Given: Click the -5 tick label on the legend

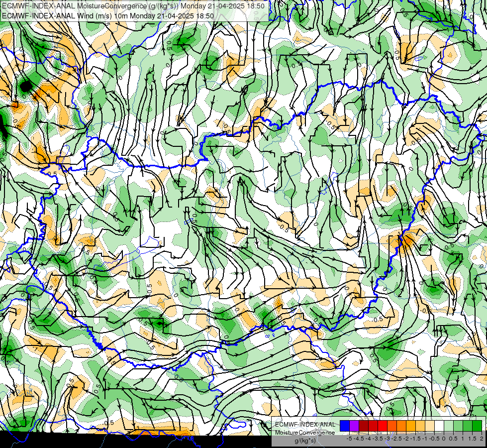Looking at the screenshot, I should pos(349,439).
